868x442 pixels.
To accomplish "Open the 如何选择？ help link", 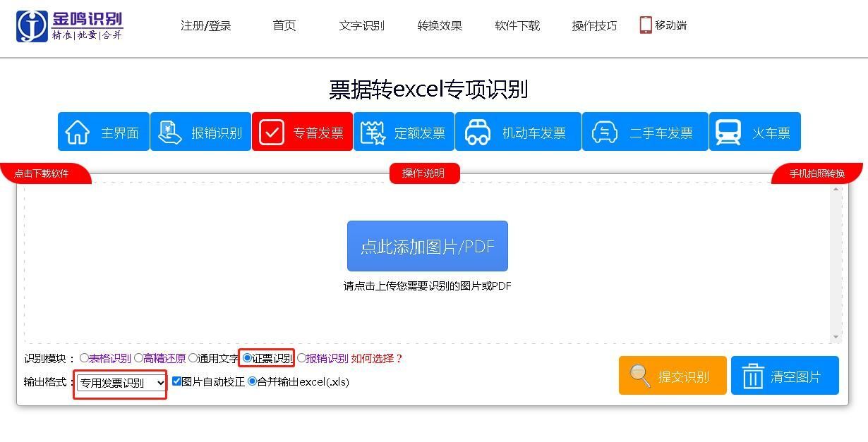I will pos(377,358).
